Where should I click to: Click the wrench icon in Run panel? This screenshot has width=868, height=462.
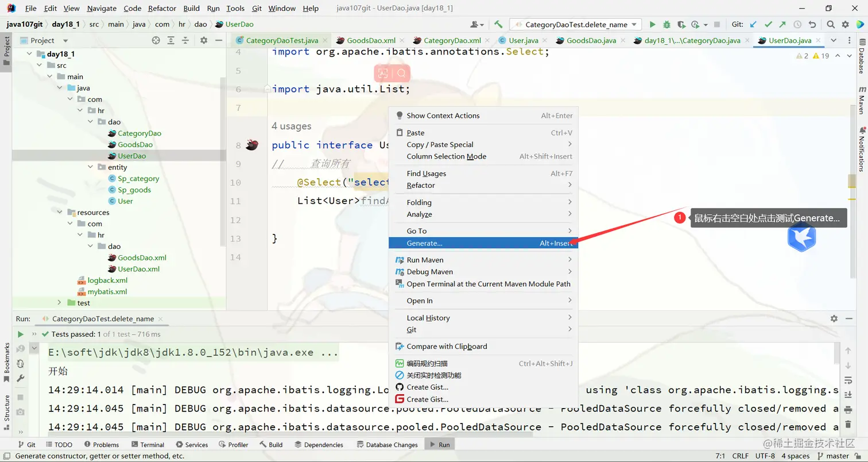21,378
